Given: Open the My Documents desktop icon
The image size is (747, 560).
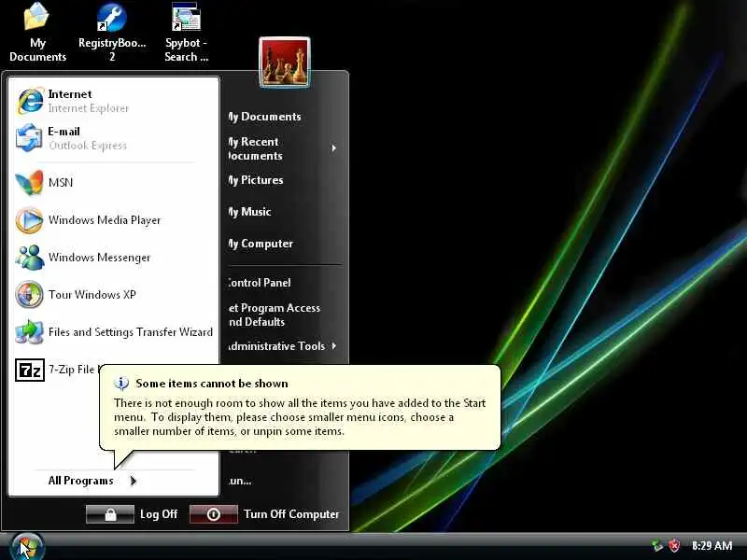Looking at the screenshot, I should (x=37, y=32).
